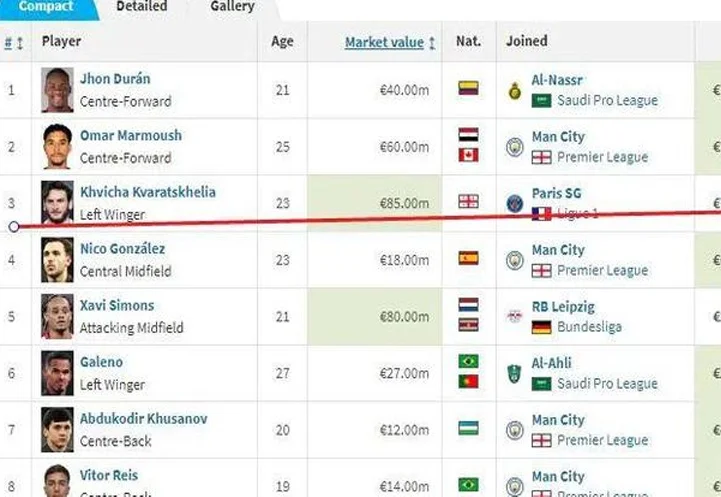721x497 pixels.
Task: Switch to the Gallery tab
Action: 232,6
